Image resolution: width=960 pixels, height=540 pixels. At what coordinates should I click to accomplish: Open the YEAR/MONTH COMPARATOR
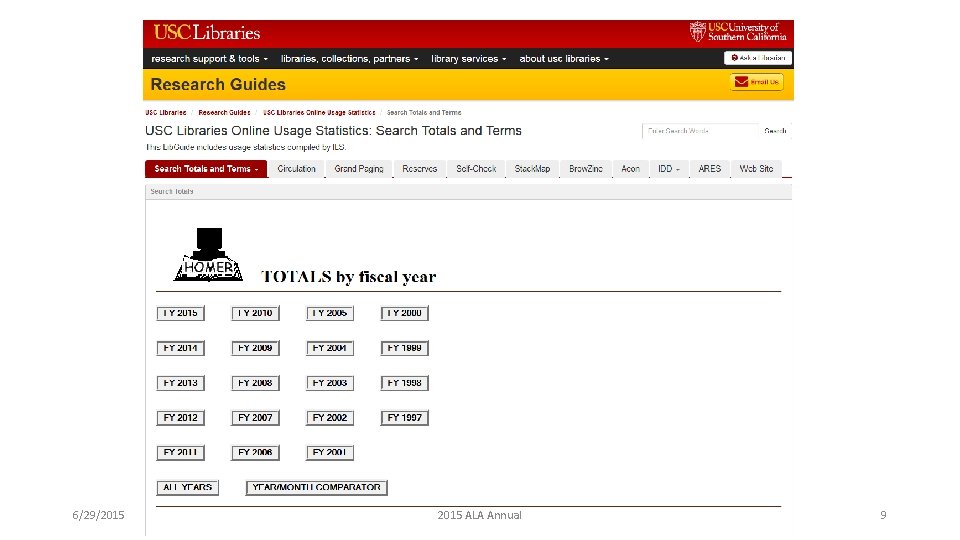[x=317, y=488]
